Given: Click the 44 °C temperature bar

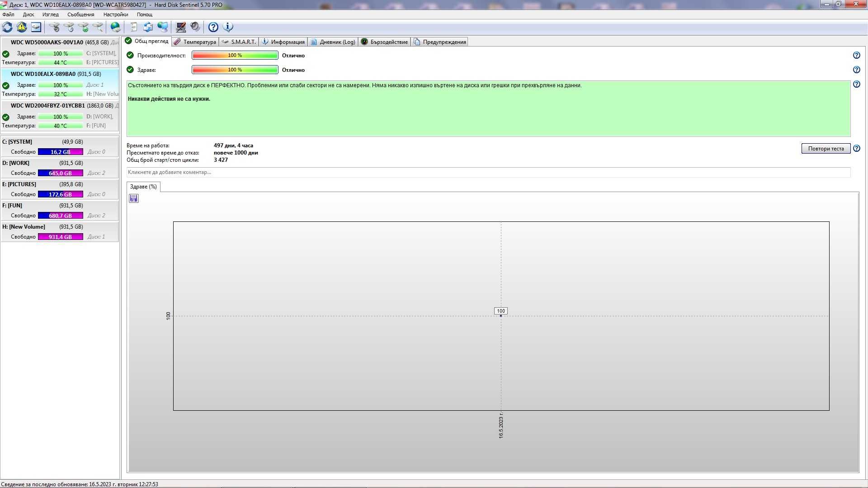Looking at the screenshot, I should pos(61,62).
